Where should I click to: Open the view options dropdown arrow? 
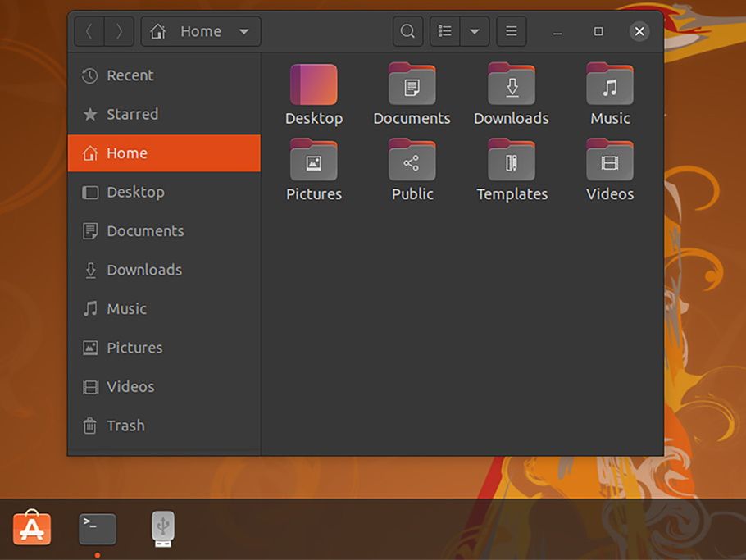(475, 32)
